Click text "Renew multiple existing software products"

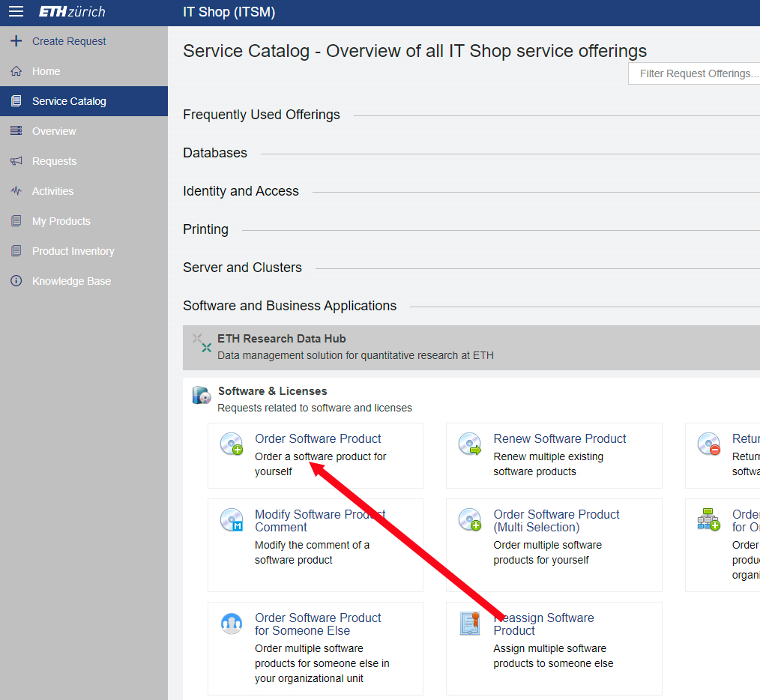pyautogui.click(x=548, y=464)
